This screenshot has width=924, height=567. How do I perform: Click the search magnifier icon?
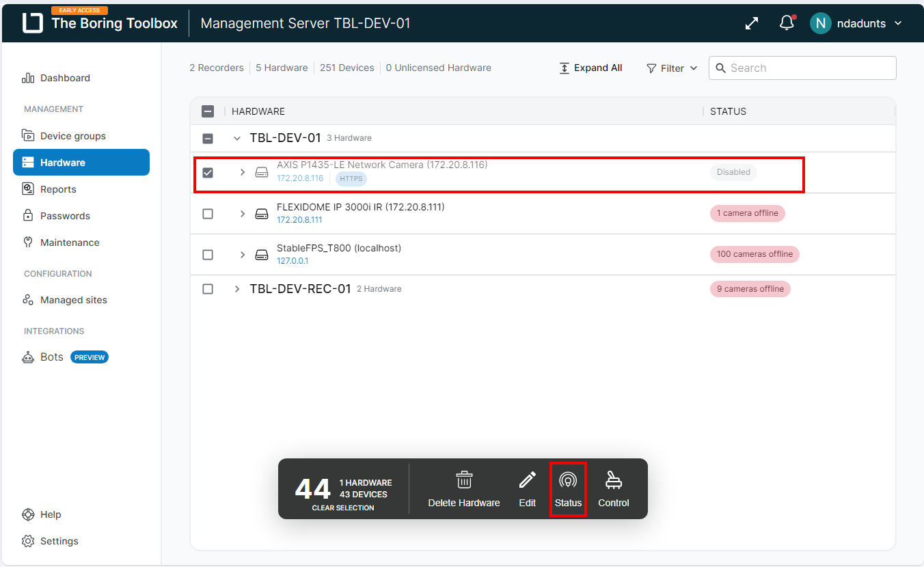pos(721,68)
